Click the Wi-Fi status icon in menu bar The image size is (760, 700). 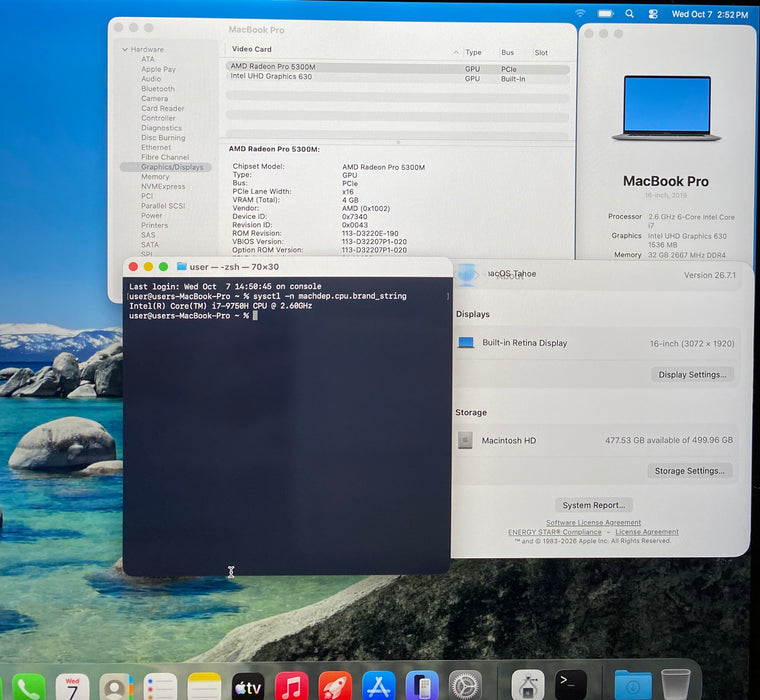click(580, 14)
